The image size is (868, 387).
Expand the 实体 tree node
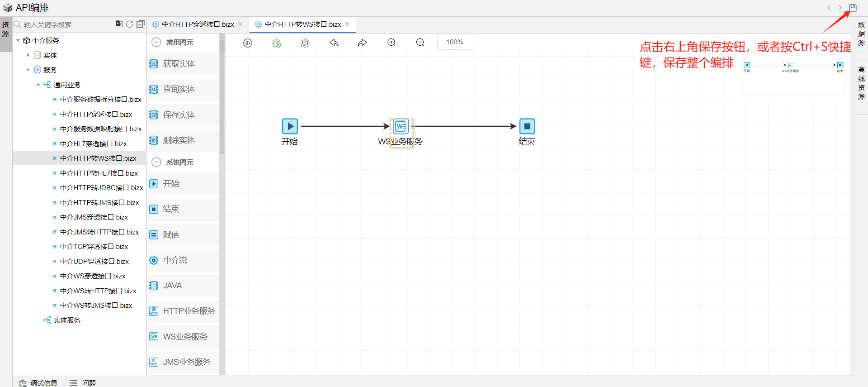click(28, 55)
